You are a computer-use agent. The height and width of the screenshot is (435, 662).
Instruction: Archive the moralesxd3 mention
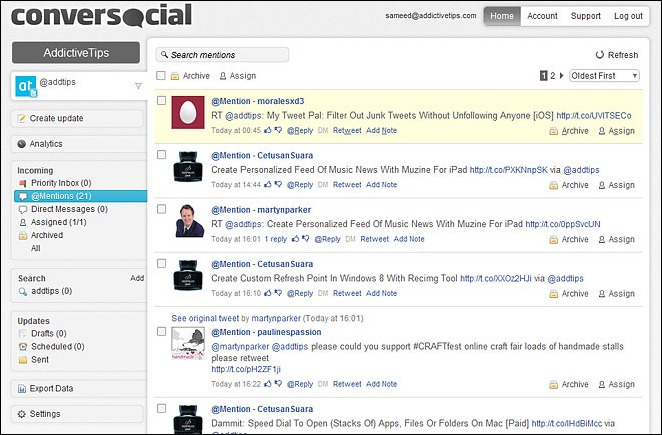click(x=569, y=131)
